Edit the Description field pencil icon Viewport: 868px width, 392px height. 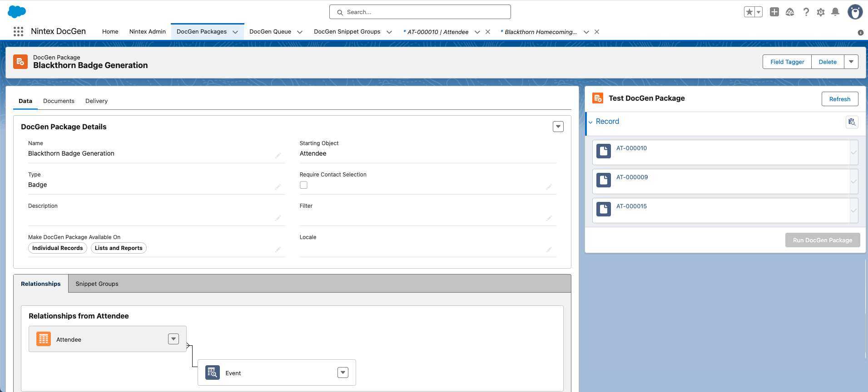pos(278,218)
